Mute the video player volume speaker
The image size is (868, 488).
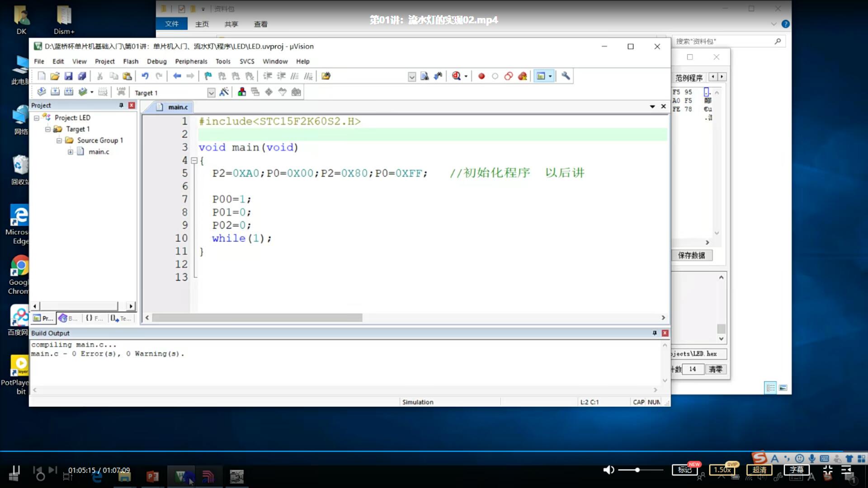pyautogui.click(x=609, y=470)
